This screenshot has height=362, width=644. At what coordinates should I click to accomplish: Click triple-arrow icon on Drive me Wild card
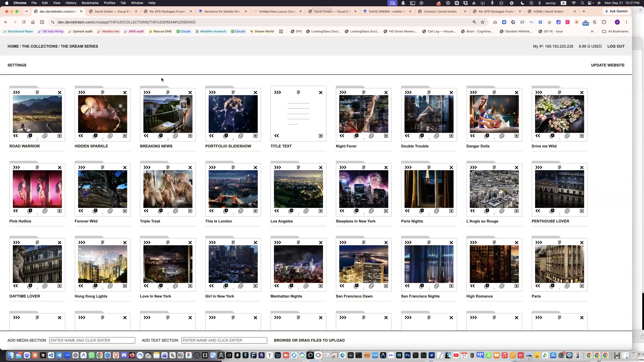click(539, 93)
